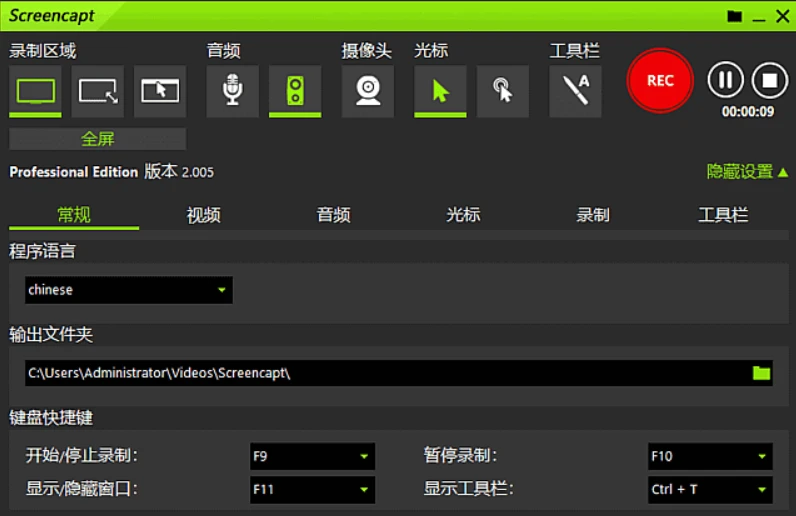Screen dimensions: 796x516
Task: Toggle system speaker audio recording
Action: pyautogui.click(x=295, y=91)
